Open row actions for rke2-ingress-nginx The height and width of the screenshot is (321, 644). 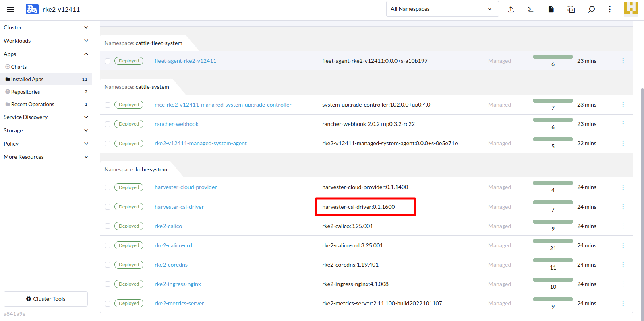click(623, 284)
